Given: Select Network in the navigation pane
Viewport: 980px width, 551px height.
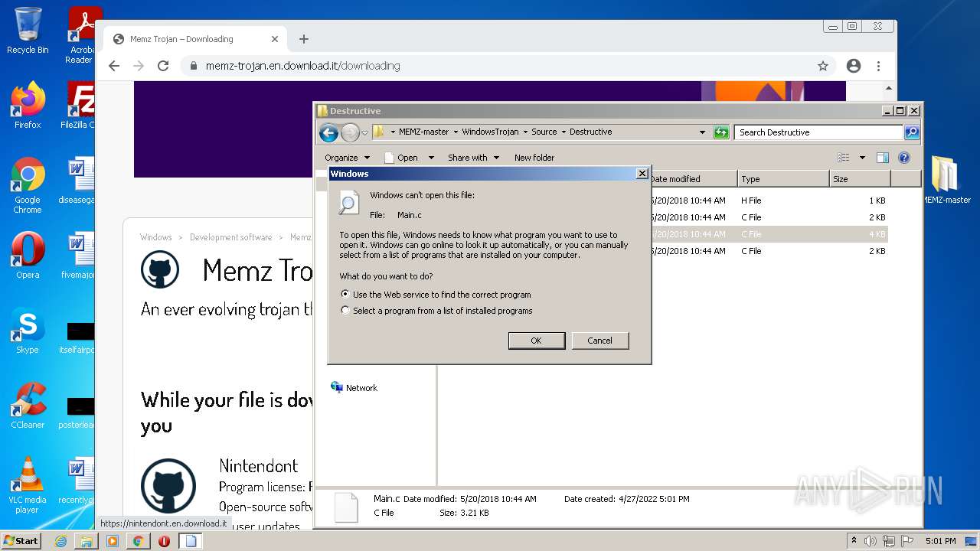Looking at the screenshot, I should pos(354,388).
